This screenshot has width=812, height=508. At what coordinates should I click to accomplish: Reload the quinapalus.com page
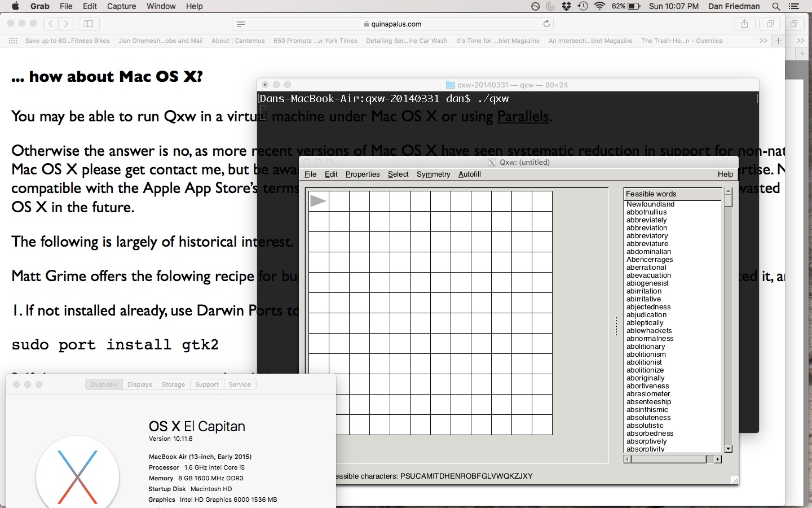[546, 24]
